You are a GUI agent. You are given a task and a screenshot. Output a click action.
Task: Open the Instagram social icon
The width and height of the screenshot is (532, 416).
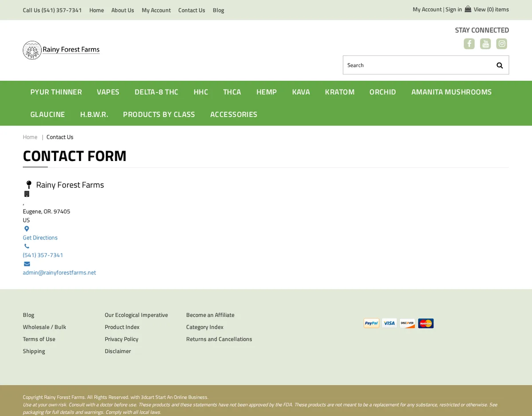click(502, 43)
